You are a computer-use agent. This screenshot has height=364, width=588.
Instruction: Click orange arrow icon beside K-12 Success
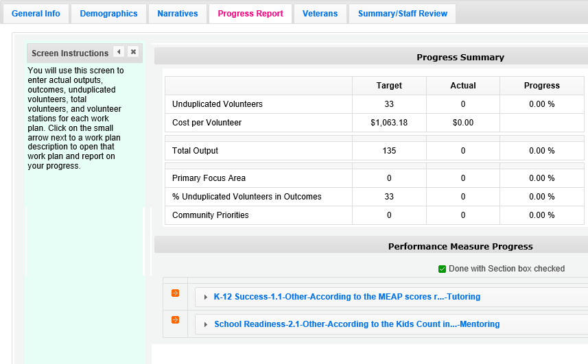(175, 293)
